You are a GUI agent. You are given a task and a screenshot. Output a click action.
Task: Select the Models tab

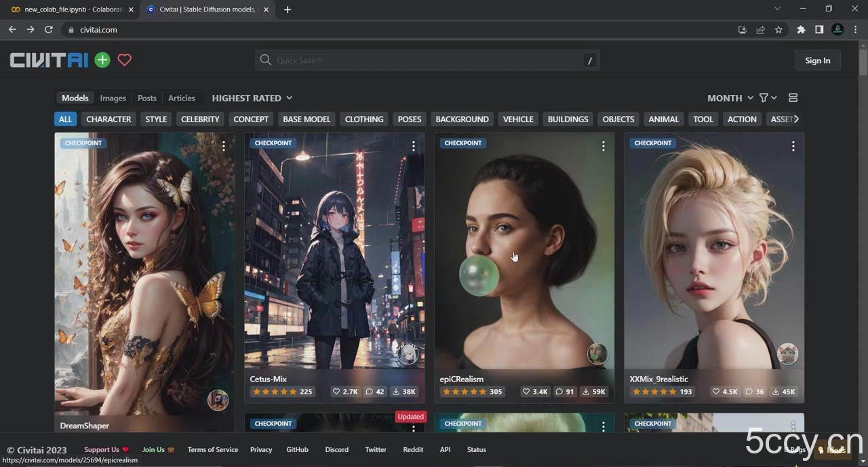[x=75, y=98]
